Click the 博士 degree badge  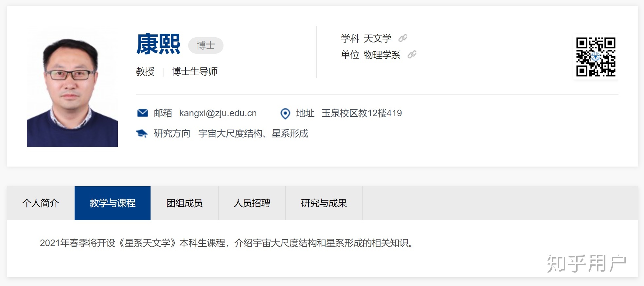(206, 45)
